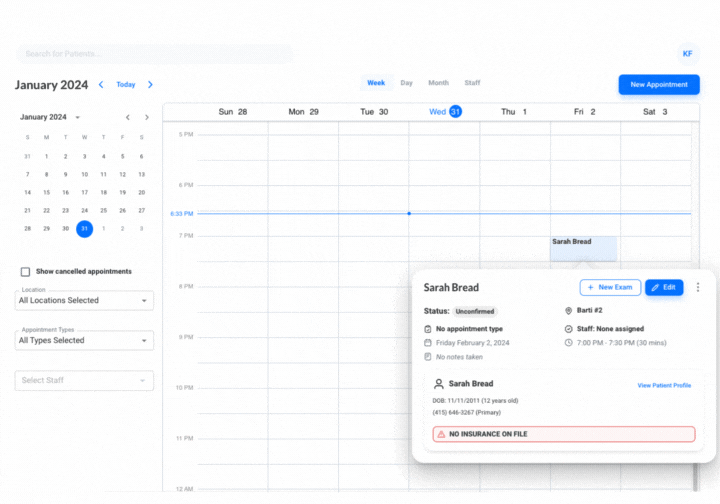Screen dimensions: 720x504
Task: Click the (415) phone number text
Action: pyautogui.click(x=467, y=413)
